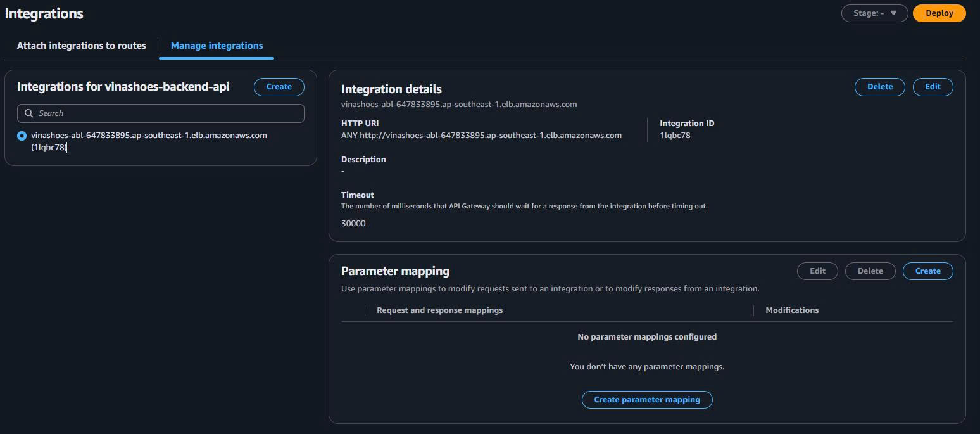Select the integration list item text
Image resolution: width=980 pixels, height=434 pixels.
[149, 135]
